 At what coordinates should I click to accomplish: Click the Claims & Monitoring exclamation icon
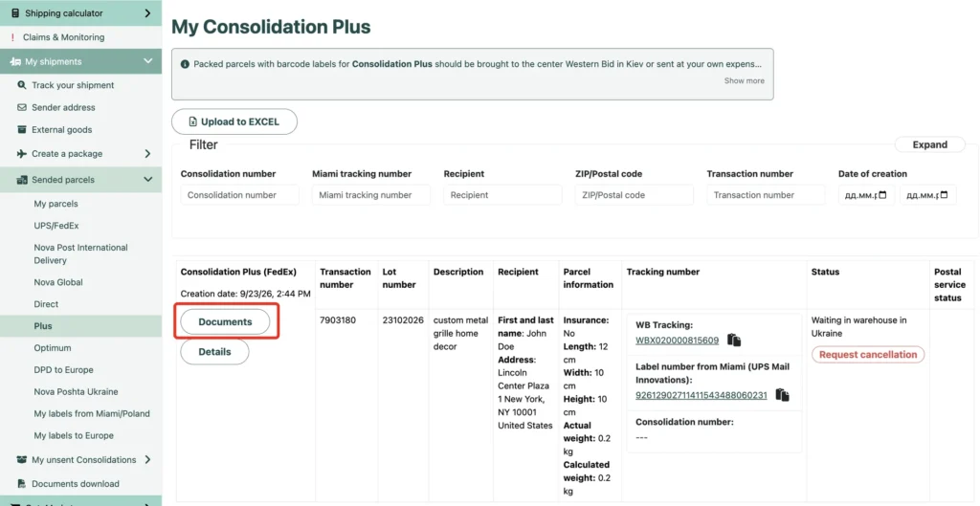click(x=13, y=37)
